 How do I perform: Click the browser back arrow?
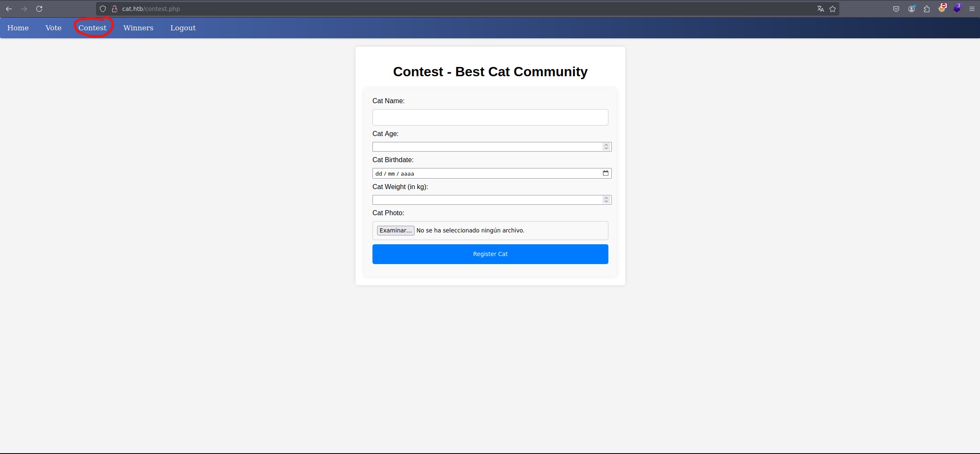click(x=9, y=9)
